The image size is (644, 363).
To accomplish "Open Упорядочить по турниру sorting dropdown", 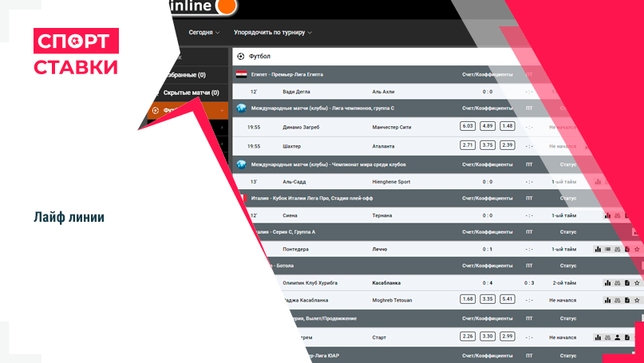I will coord(272,33).
